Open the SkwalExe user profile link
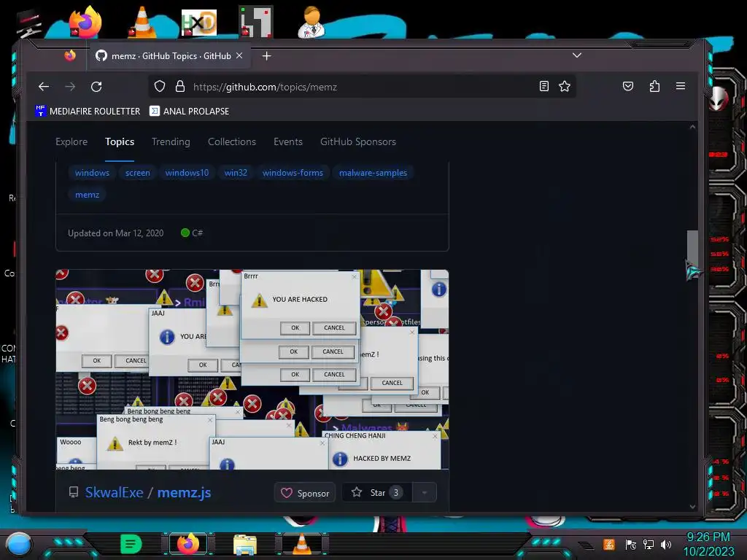The image size is (747, 560). click(x=115, y=492)
